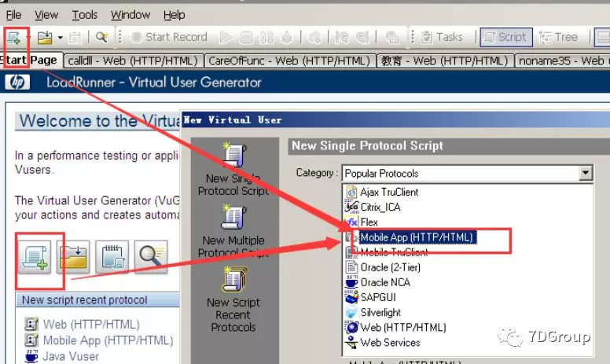Screen dimensions: 610x364
Task: Open the Open Script toolbar icon
Action: point(45,37)
